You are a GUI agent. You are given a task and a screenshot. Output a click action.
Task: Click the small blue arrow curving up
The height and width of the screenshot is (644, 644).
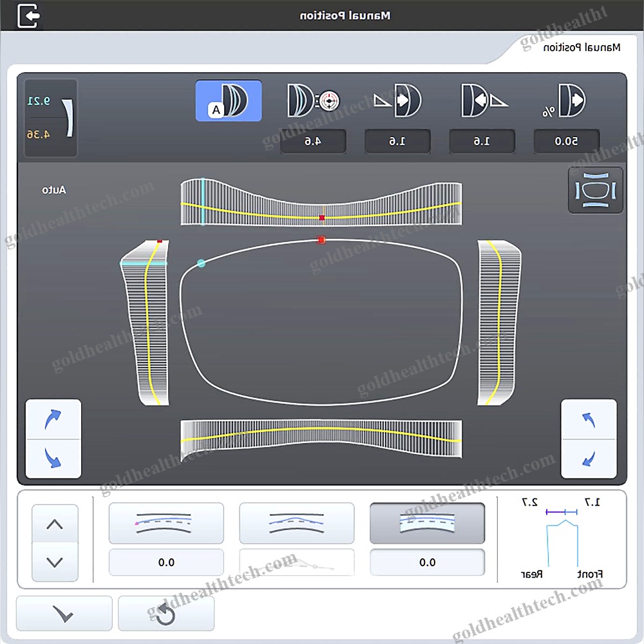tap(589, 419)
